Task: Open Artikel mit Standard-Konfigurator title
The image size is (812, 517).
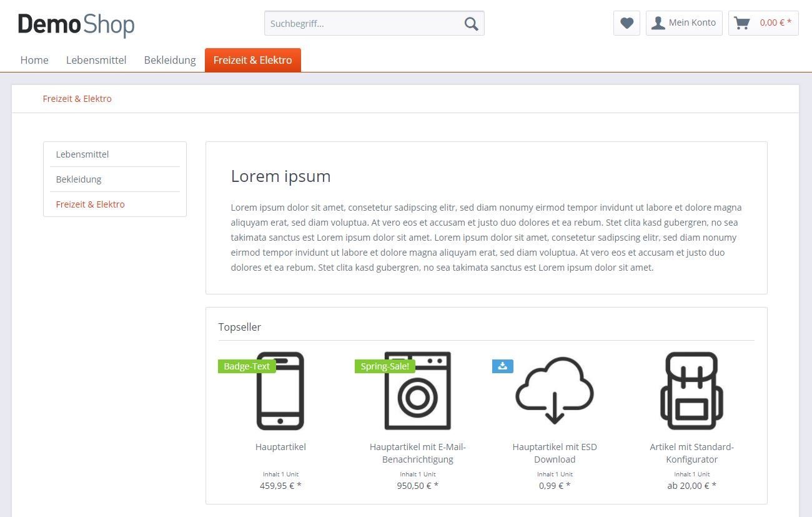Action: 691,453
